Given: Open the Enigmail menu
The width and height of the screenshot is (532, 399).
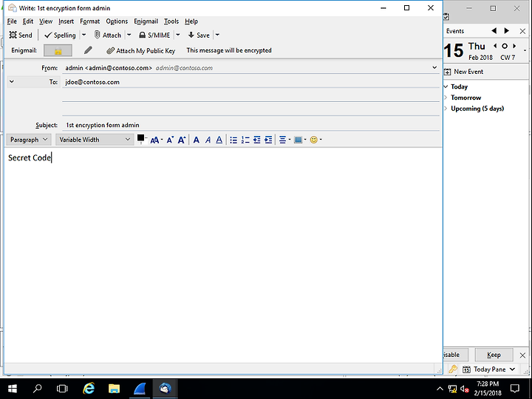Looking at the screenshot, I should coord(146,21).
